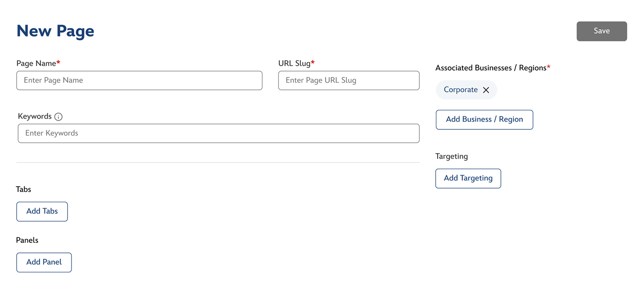This screenshot has height=292, width=644.
Task: Click the Targeting section label
Action: [x=451, y=156]
